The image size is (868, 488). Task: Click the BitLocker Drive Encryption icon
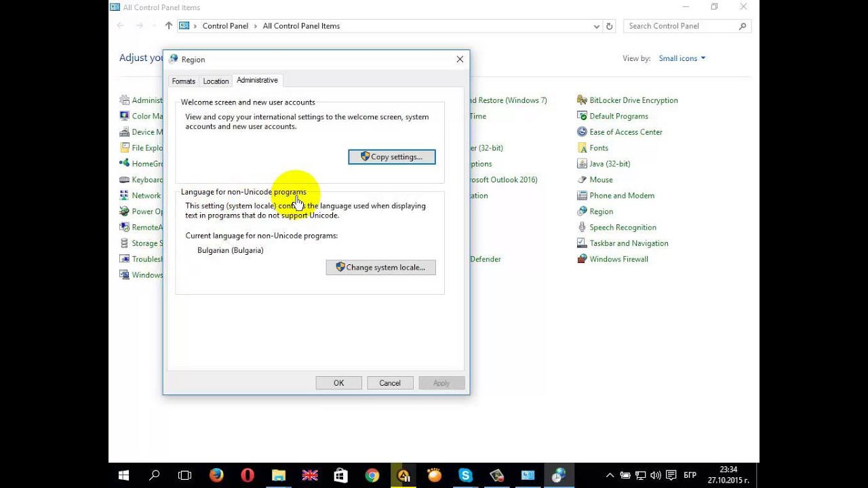tap(582, 100)
